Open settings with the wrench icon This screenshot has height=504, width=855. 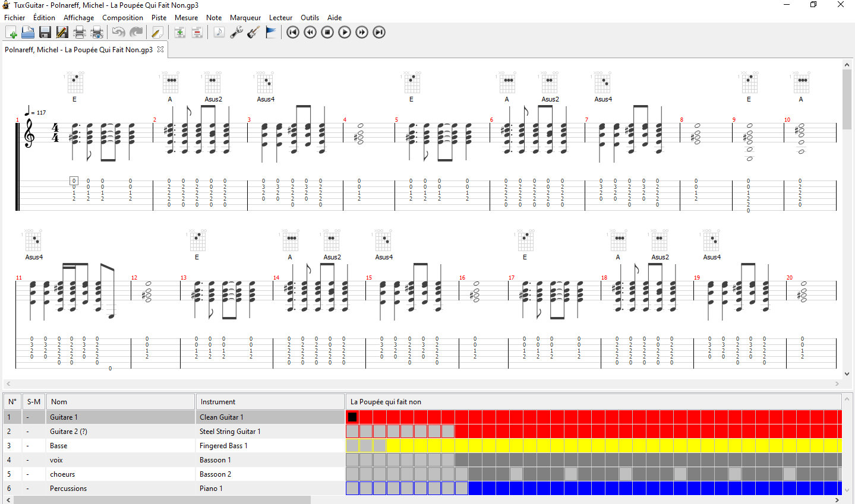tap(236, 32)
